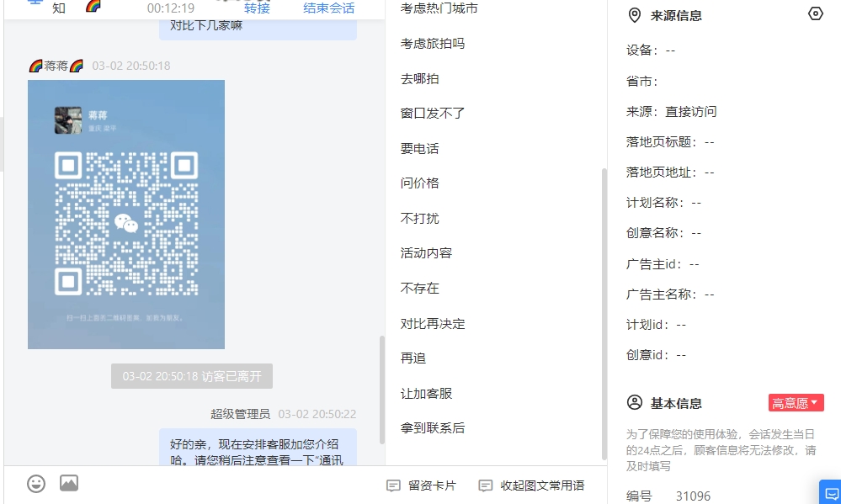The height and width of the screenshot is (504, 841).
Task: Click the 编号 31096 value
Action: pyautogui.click(x=693, y=496)
